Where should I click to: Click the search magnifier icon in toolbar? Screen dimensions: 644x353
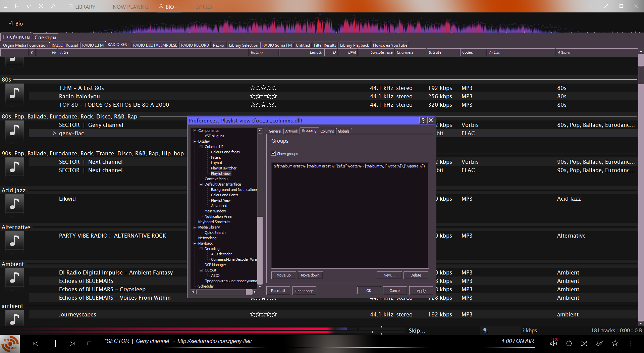[x=53, y=6]
